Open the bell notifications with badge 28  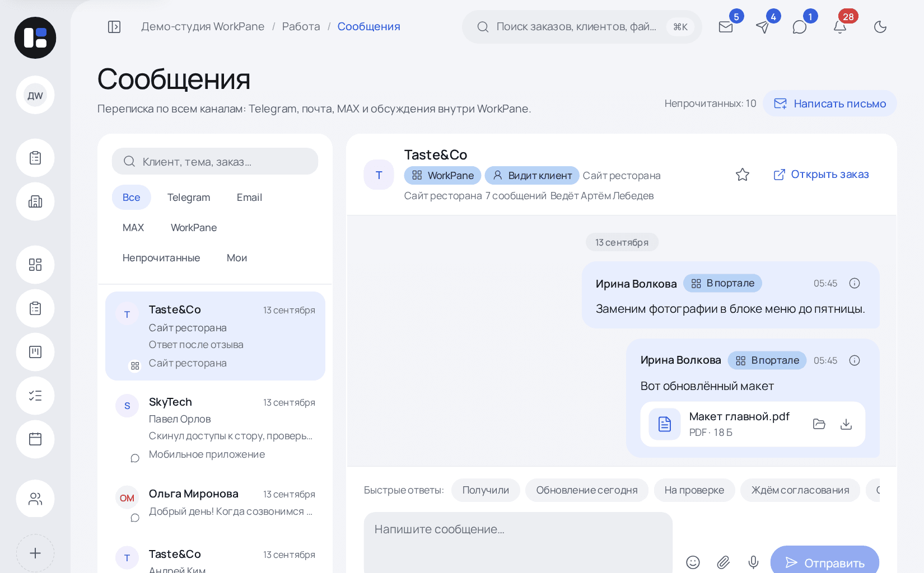[840, 27]
